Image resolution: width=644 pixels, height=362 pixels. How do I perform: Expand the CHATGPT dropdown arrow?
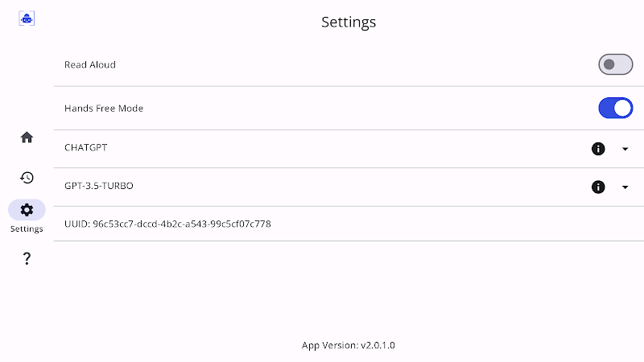point(625,149)
